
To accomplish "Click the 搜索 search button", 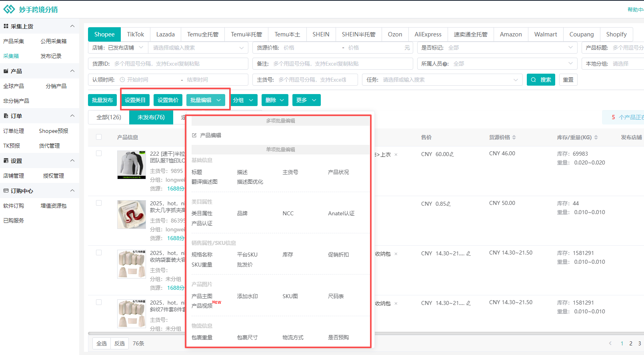I will [x=541, y=80].
